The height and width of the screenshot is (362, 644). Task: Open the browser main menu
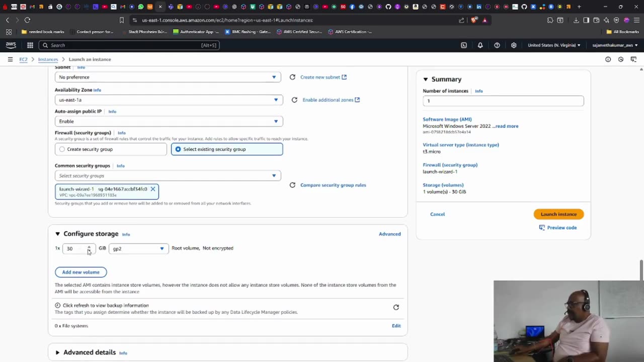636,20
